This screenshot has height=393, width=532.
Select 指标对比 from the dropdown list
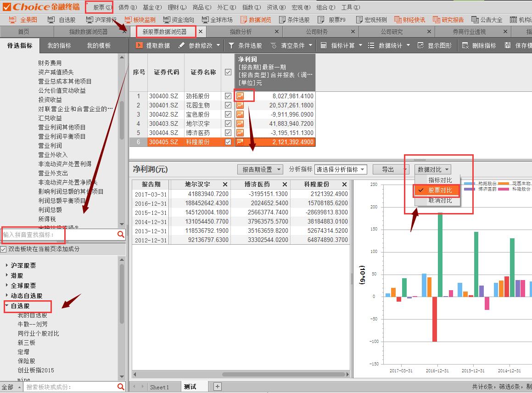click(x=440, y=180)
